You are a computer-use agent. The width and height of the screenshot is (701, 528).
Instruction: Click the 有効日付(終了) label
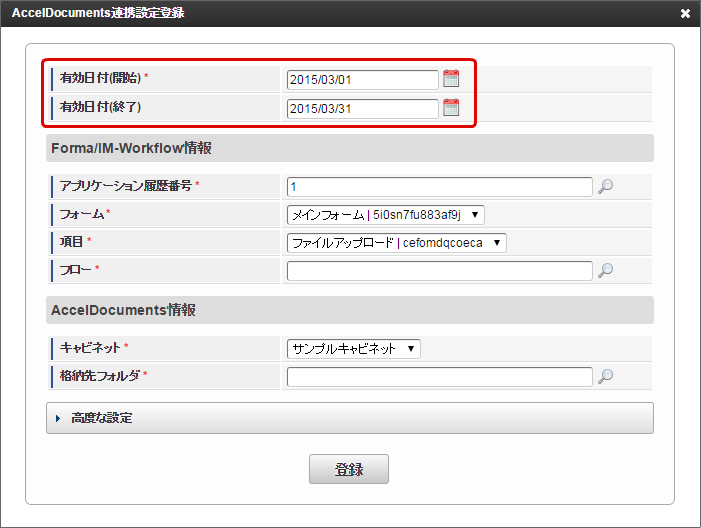coord(101,107)
